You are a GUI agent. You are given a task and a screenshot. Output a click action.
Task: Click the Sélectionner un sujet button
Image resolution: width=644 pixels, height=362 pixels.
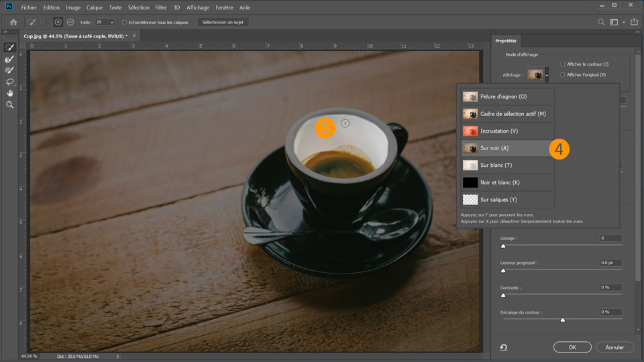click(x=223, y=22)
